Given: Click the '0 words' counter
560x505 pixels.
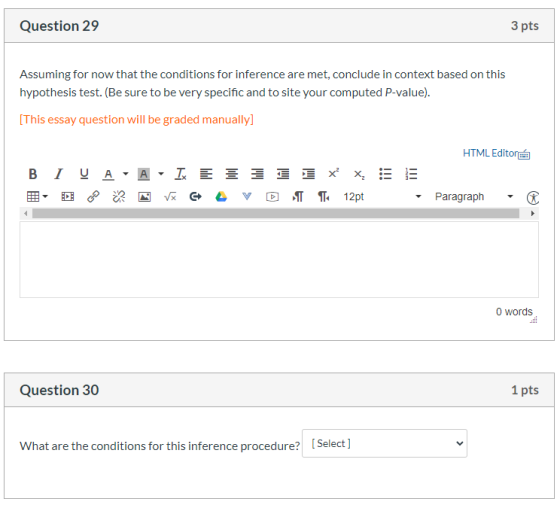Looking at the screenshot, I should (514, 311).
